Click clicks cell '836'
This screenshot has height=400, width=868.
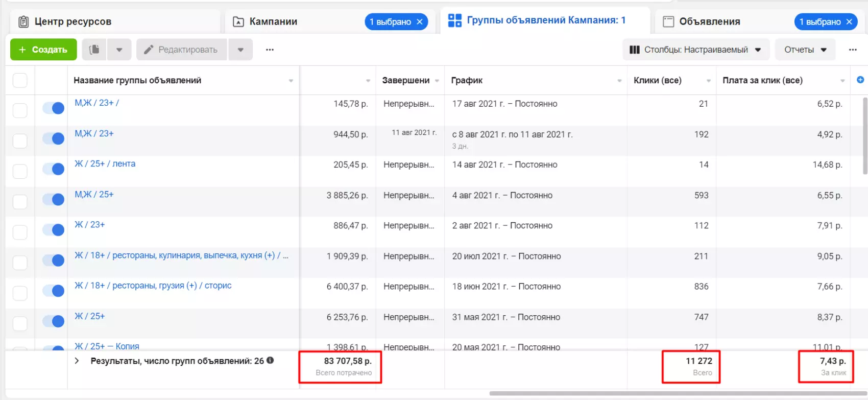tap(701, 287)
